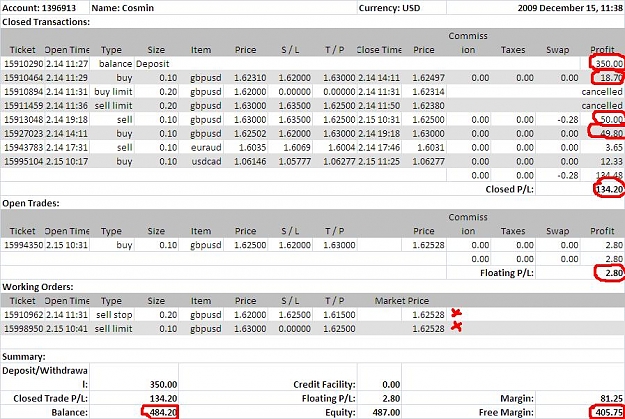Click the 'Market Price' column header

pyautogui.click(x=402, y=301)
